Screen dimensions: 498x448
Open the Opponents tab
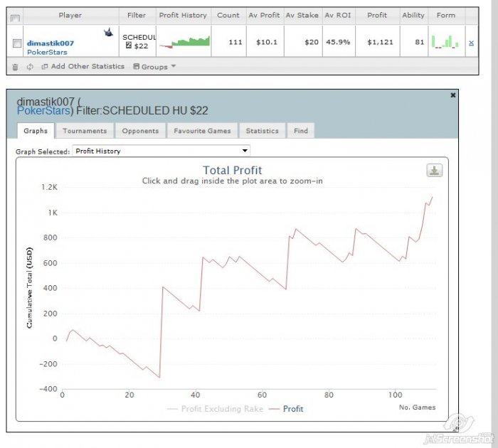tap(140, 131)
